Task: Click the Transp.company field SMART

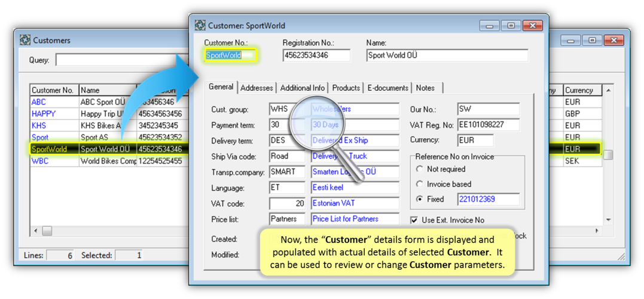Action: [x=287, y=172]
